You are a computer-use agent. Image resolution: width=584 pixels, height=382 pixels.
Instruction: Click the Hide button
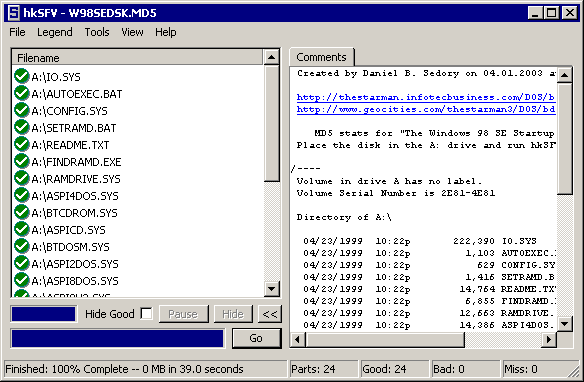pyautogui.click(x=233, y=314)
